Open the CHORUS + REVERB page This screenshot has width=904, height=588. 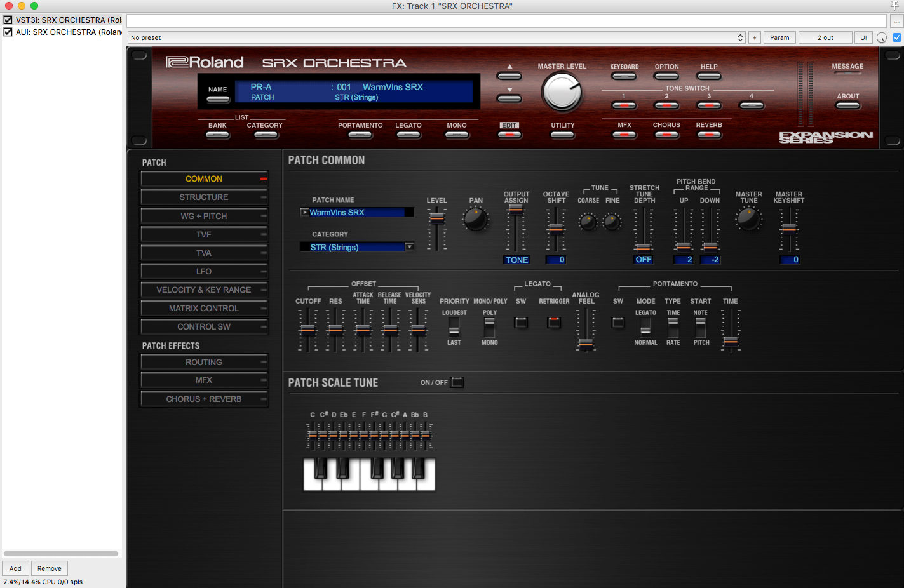click(204, 399)
